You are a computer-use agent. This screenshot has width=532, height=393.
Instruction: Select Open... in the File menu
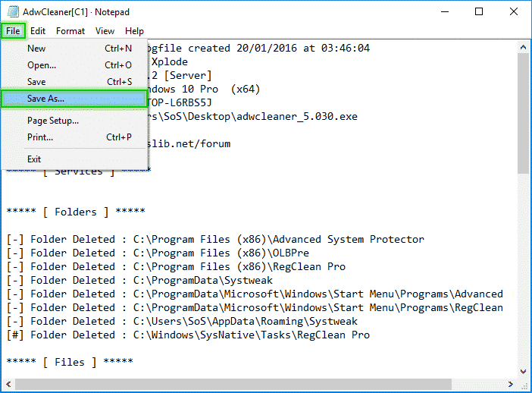(x=42, y=65)
